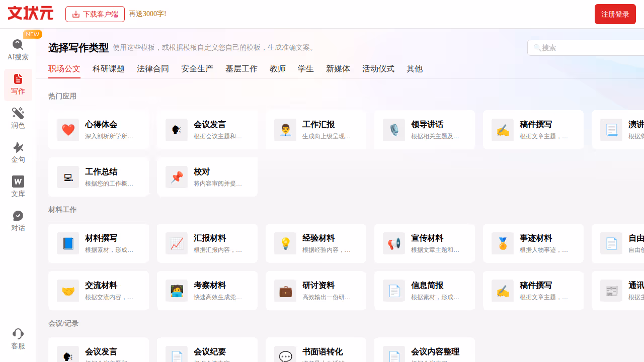Click the writing hand icon in 热门应用 稿件撰写
The height and width of the screenshot is (362, 644).
click(503, 130)
